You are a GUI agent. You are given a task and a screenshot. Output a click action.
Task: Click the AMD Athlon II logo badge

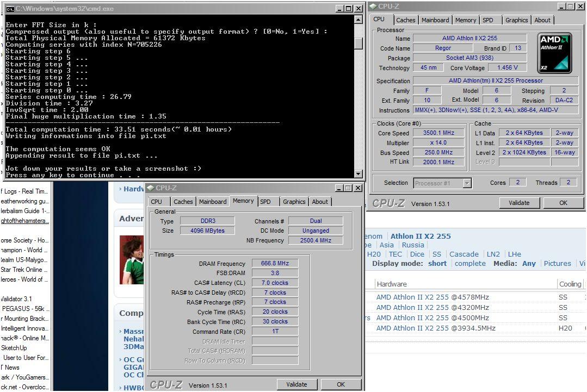(x=554, y=52)
